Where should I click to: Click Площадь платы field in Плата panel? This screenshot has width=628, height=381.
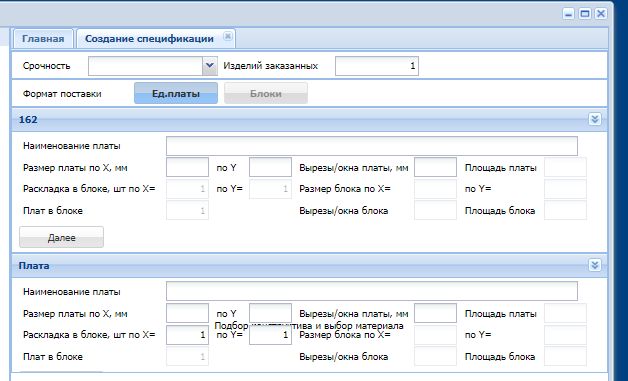click(565, 313)
